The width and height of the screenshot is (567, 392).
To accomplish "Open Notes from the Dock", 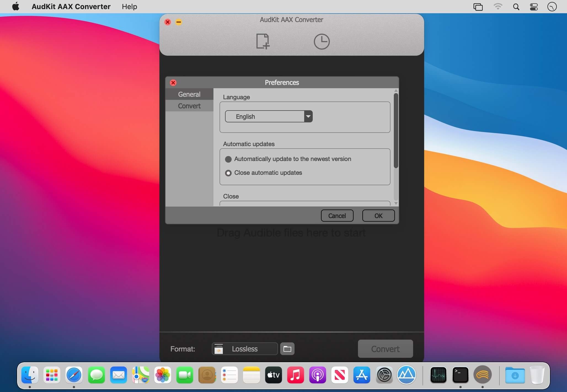I will pos(251,375).
